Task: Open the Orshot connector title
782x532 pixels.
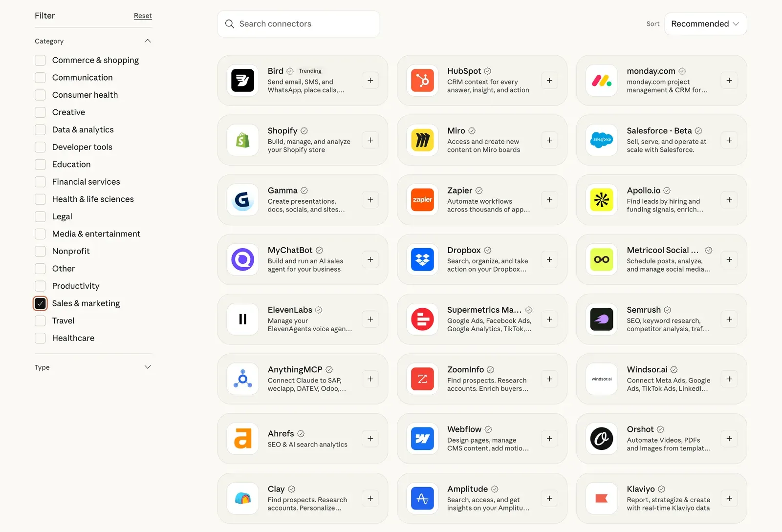Action: click(x=640, y=429)
